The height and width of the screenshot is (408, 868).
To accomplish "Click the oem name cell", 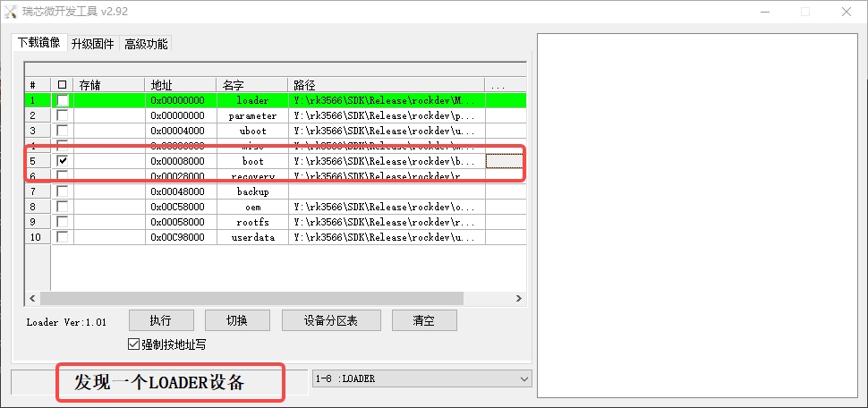I will 252,207.
